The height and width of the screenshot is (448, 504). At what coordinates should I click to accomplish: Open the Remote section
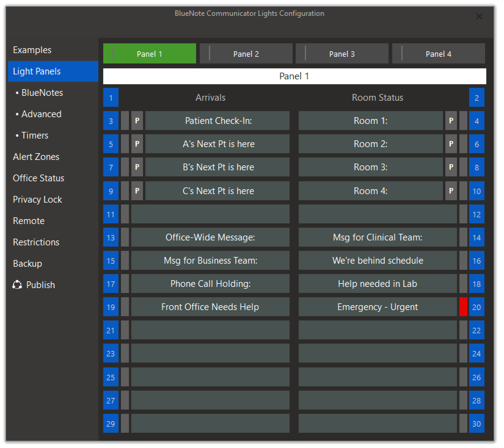53,221
